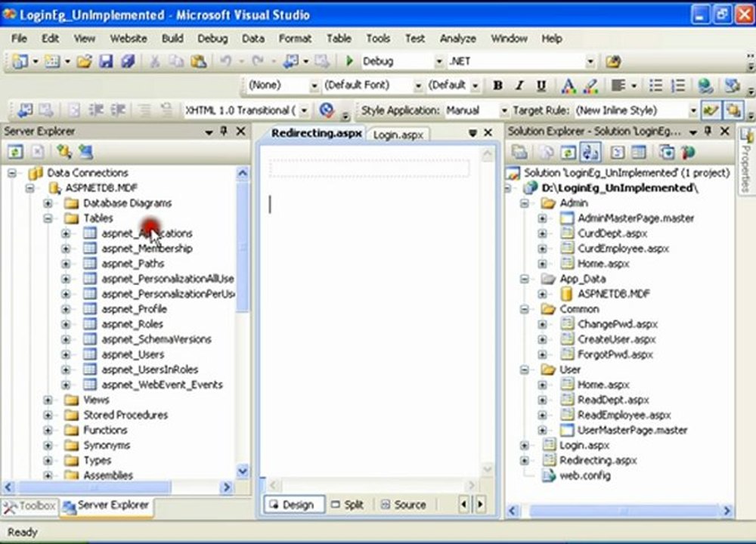The height and width of the screenshot is (544, 756).
Task: Select web.config in Solution Explorer
Action: [x=585, y=475]
